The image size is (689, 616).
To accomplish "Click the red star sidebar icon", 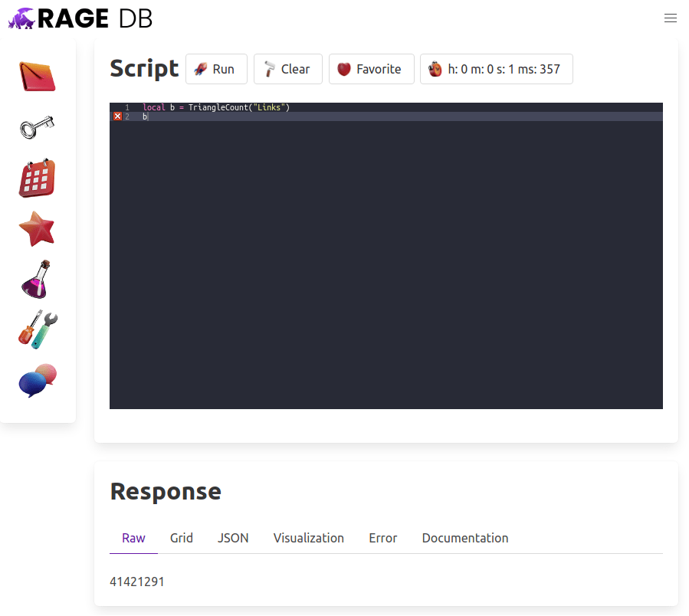I will (x=38, y=229).
